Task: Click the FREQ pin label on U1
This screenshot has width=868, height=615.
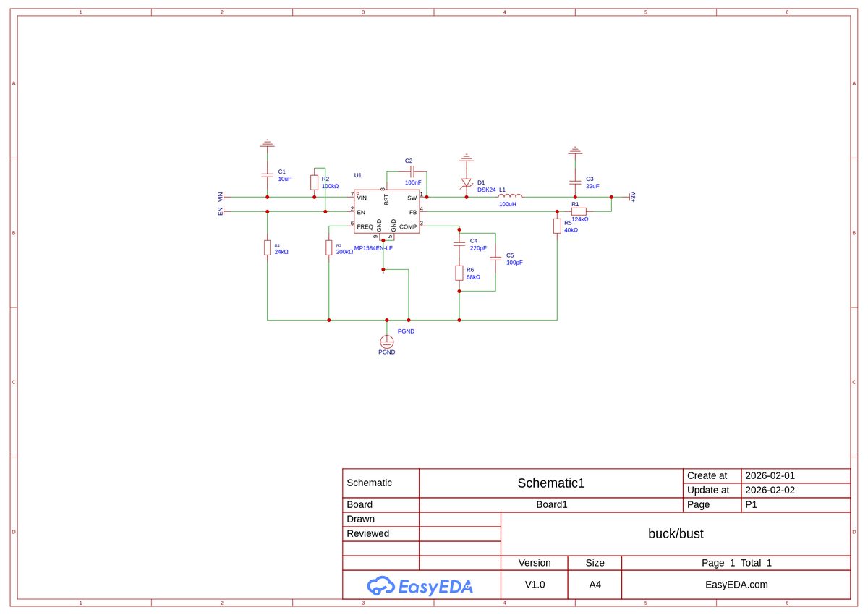Action: [x=365, y=226]
